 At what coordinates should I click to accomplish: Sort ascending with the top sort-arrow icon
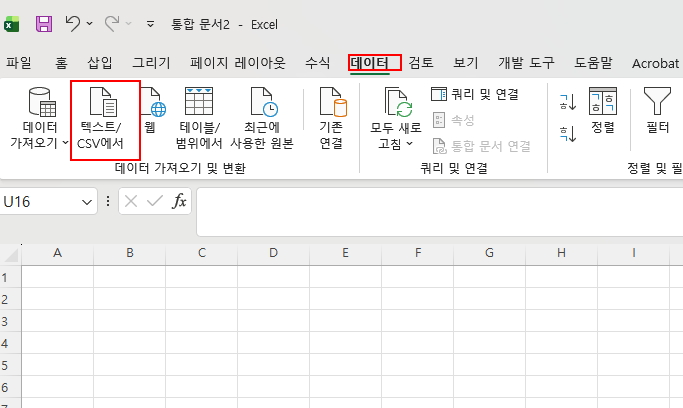(x=567, y=100)
